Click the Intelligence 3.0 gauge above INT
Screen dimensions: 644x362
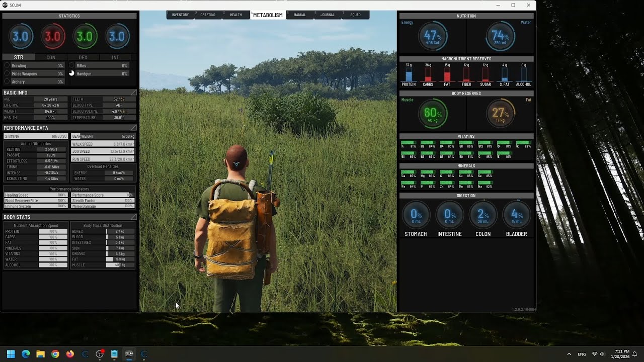point(117,37)
